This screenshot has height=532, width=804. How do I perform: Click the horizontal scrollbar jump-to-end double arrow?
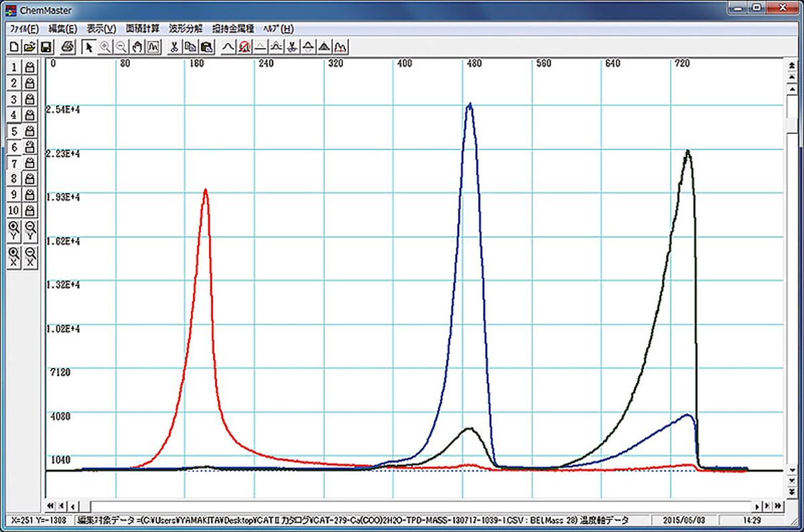779,506
